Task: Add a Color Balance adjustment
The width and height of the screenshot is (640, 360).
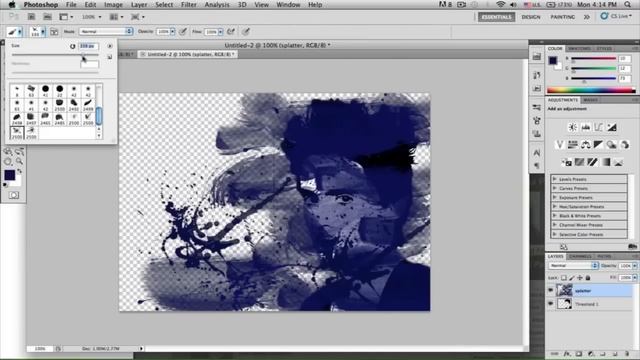Action: point(586,144)
